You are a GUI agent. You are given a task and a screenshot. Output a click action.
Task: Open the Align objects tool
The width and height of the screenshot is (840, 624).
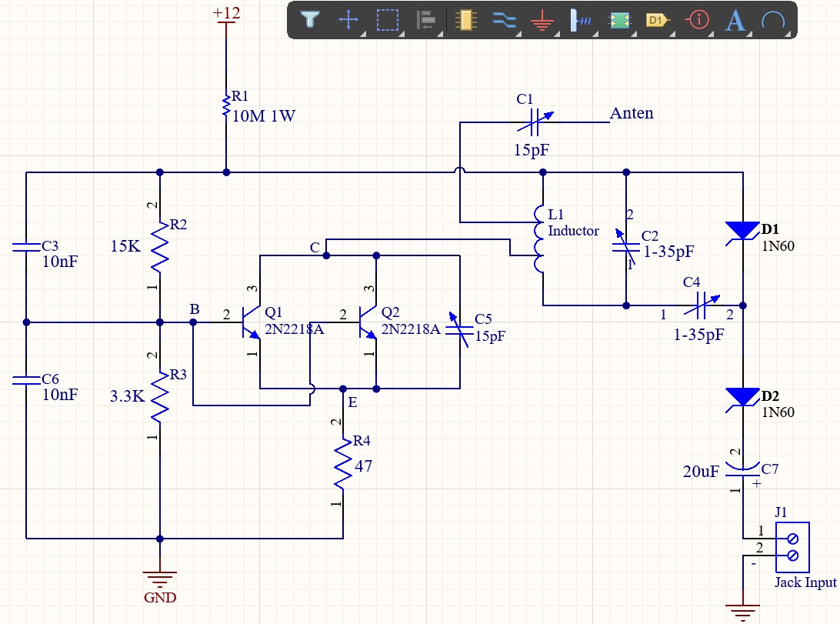(x=426, y=20)
